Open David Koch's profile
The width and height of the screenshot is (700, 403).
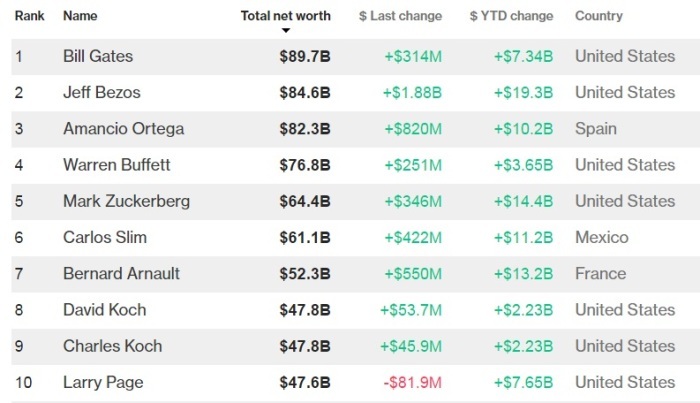coord(104,310)
